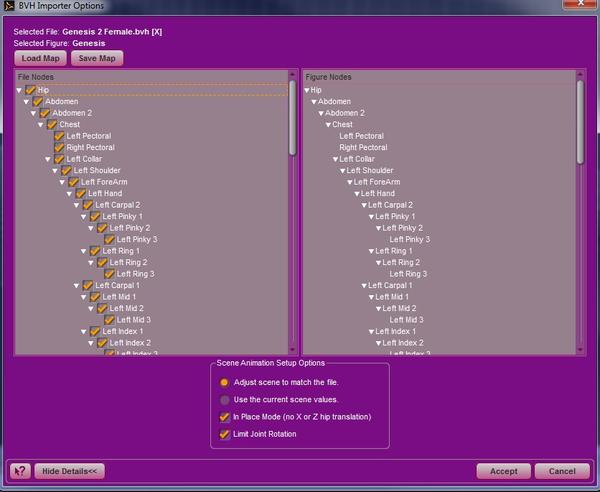Collapse Left Carpal 2 in File Nodes
600x492 pixels.
(77, 205)
